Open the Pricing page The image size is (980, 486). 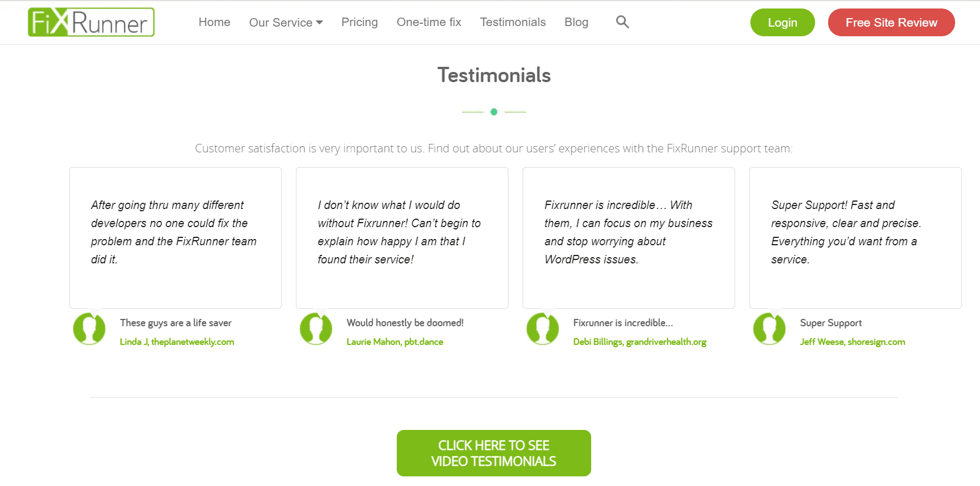[359, 22]
